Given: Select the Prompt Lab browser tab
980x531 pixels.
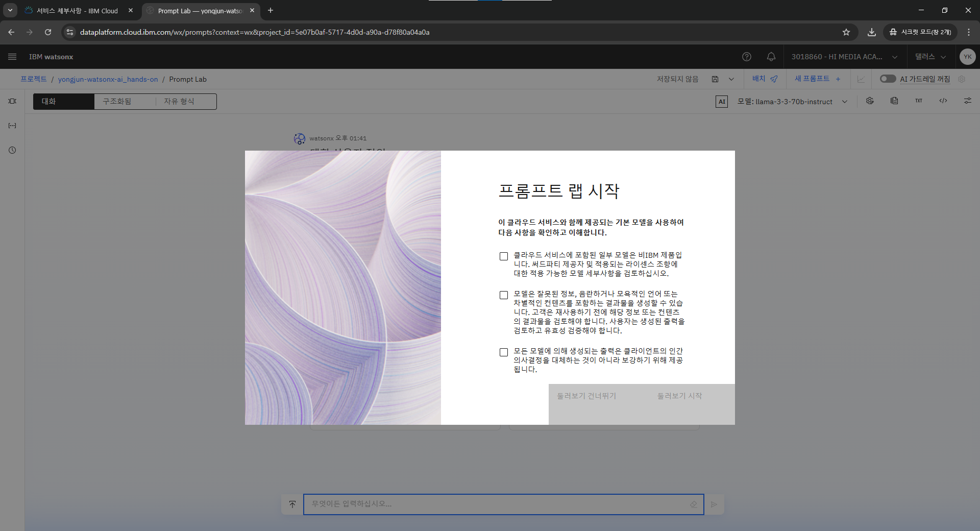Looking at the screenshot, I should pos(200,11).
